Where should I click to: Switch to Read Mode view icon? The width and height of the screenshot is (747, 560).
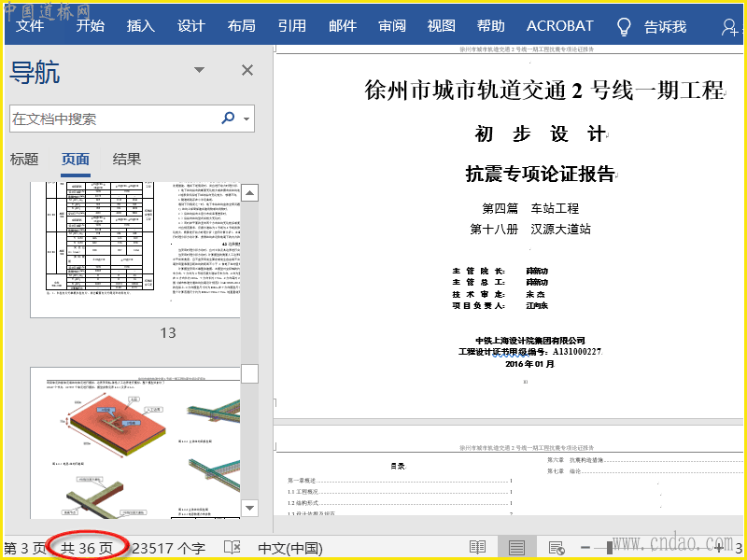(x=477, y=548)
